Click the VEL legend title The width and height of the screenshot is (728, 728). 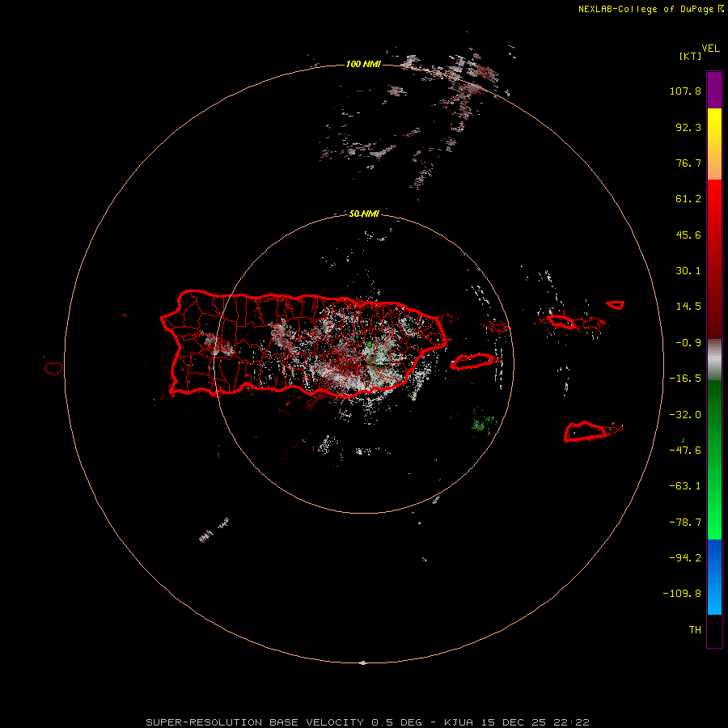coord(710,49)
